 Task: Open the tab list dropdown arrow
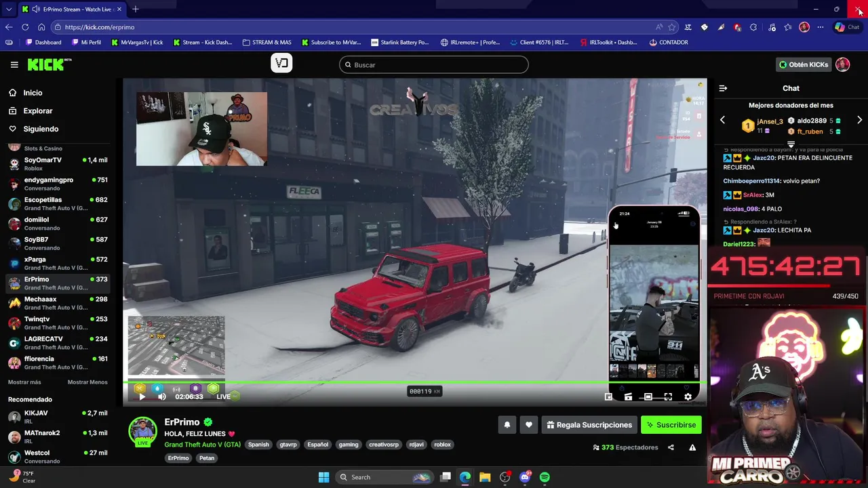pos(8,9)
